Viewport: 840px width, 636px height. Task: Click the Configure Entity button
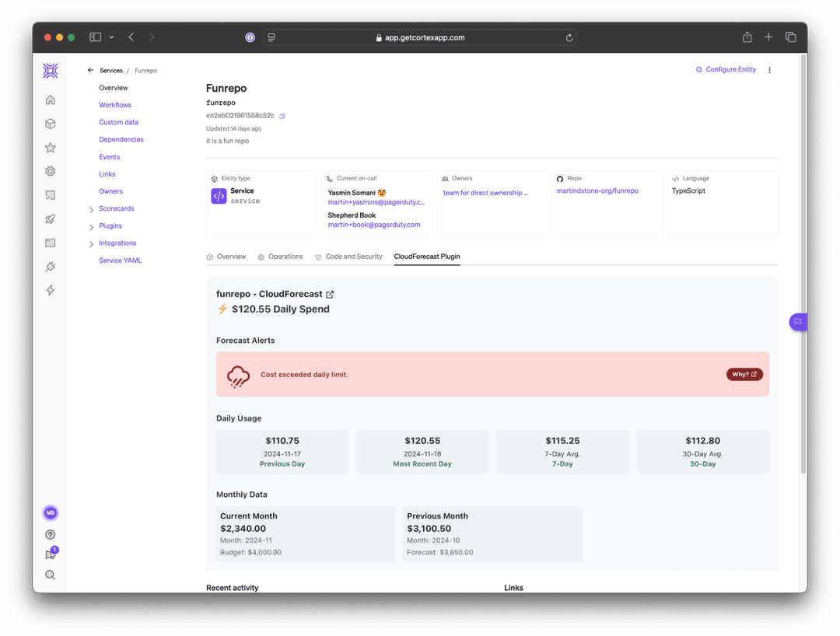point(726,69)
